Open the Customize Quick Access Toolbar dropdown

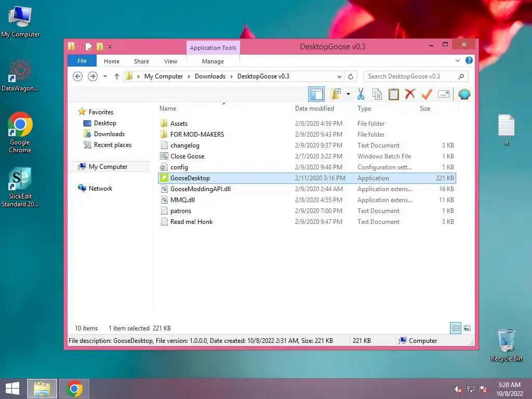coord(110,47)
